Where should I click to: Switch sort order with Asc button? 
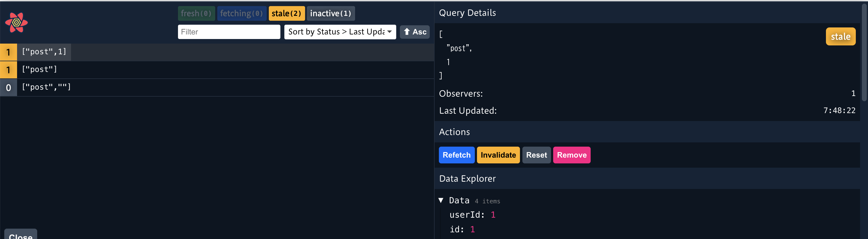tap(414, 32)
